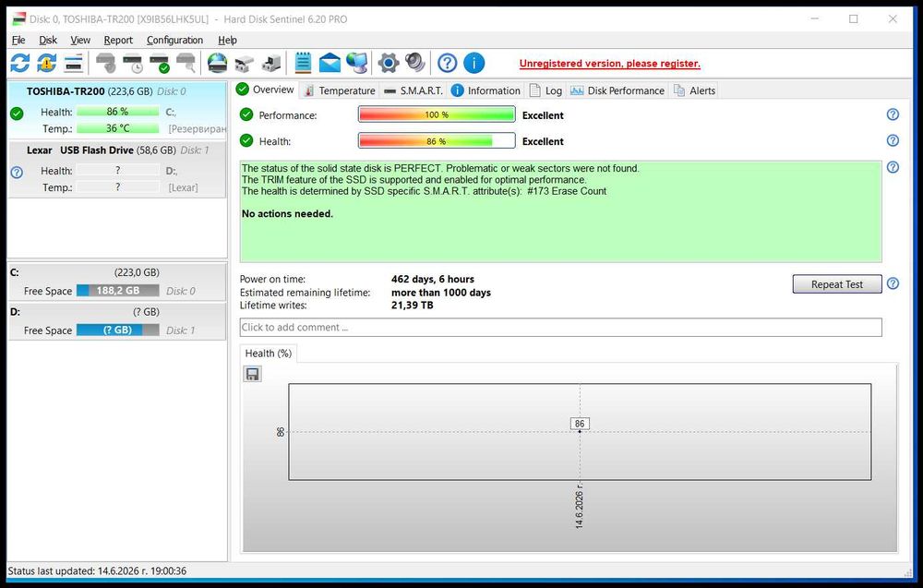The width and height of the screenshot is (923, 588).
Task: Click the 462 days, 6 hours value
Action: (x=433, y=279)
